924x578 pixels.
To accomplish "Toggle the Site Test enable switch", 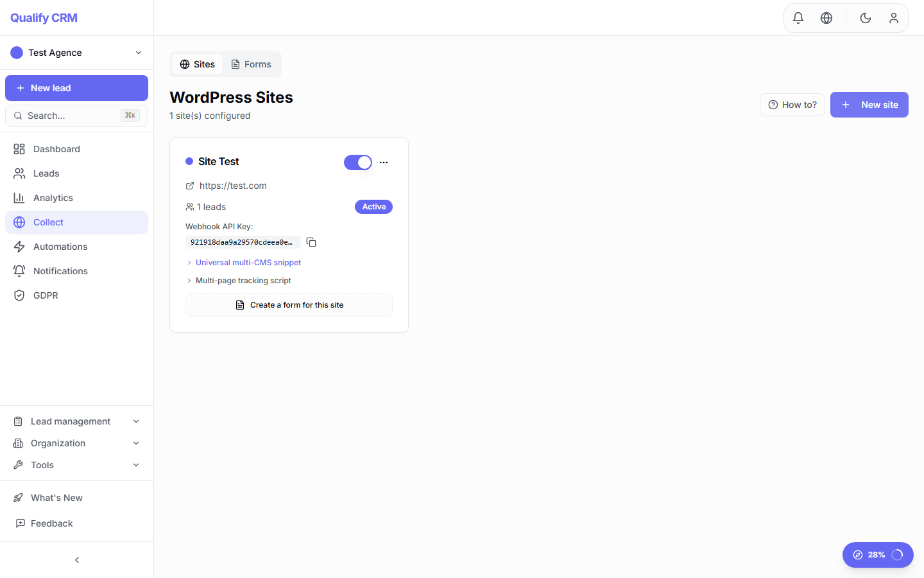I will pos(358,162).
